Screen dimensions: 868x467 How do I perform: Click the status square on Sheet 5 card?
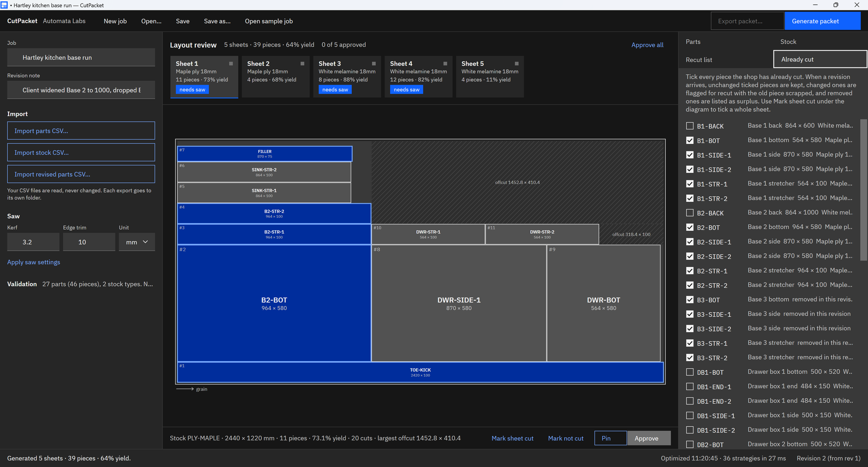pos(517,64)
